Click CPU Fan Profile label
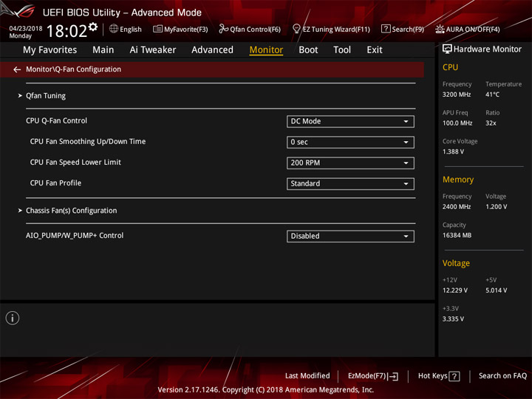The width and height of the screenshot is (532, 399). [x=55, y=183]
